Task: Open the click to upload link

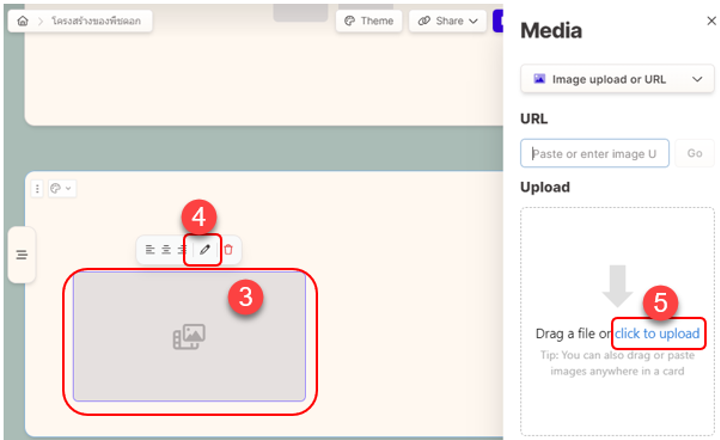Action: pos(657,333)
